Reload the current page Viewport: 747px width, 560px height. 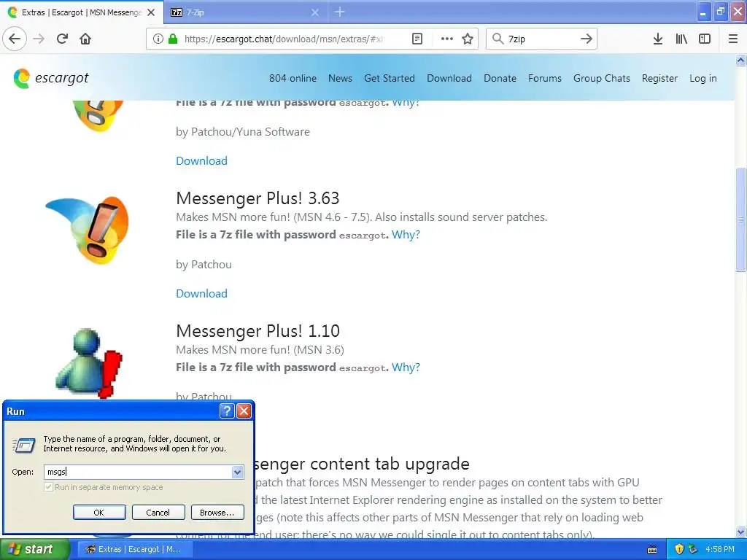[x=62, y=39]
